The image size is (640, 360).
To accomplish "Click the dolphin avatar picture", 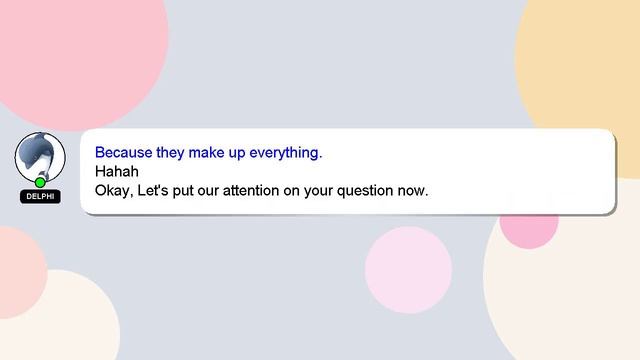I will pos(40,158).
